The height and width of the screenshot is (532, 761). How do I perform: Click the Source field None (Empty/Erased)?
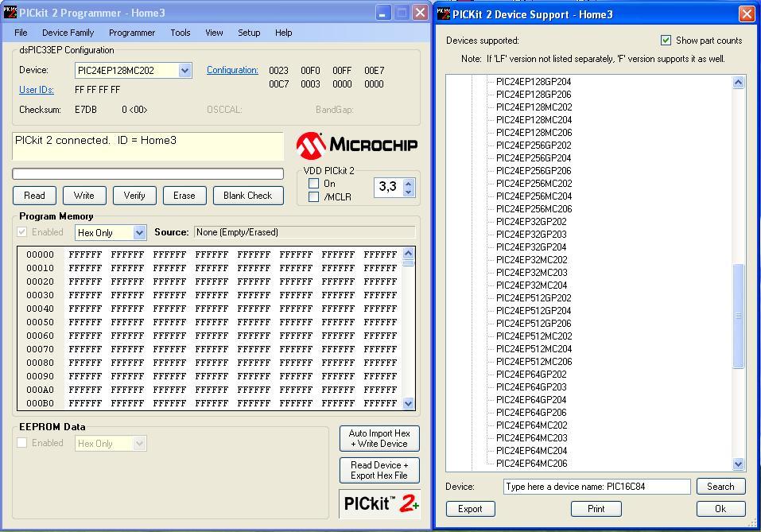tap(305, 232)
